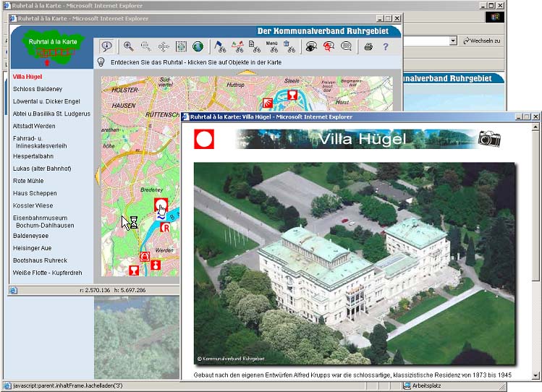Select the pan arrows tool
542x392 pixels.
pos(164,46)
